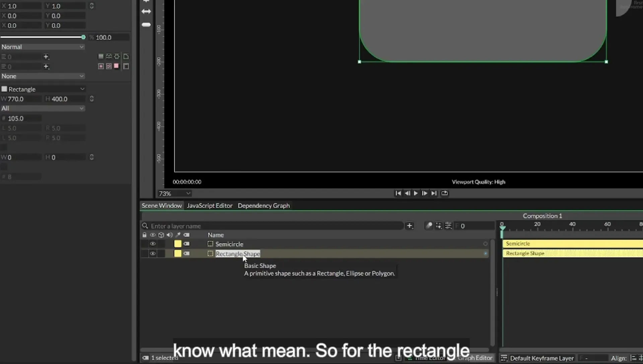Switch to the JavaScript Editor tab
Screen dimensions: 643x364
click(x=210, y=206)
